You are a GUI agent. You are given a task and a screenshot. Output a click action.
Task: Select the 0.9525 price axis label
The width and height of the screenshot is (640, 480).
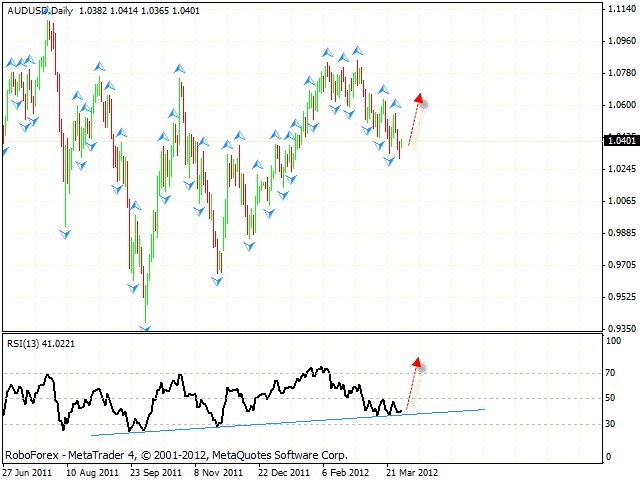[622, 297]
